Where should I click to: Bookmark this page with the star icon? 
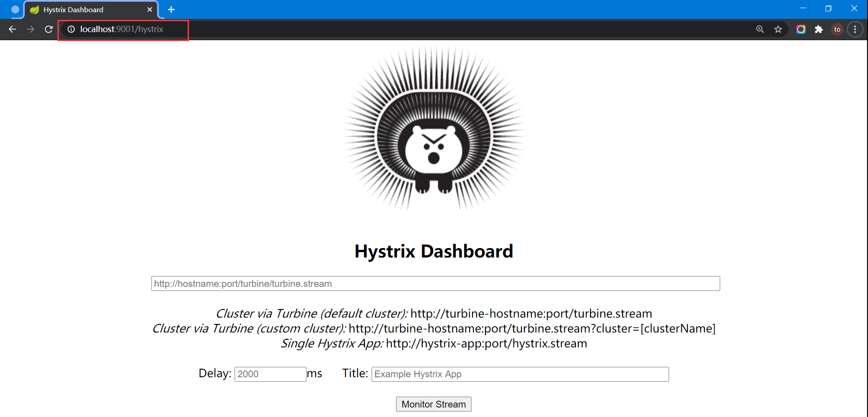point(778,29)
